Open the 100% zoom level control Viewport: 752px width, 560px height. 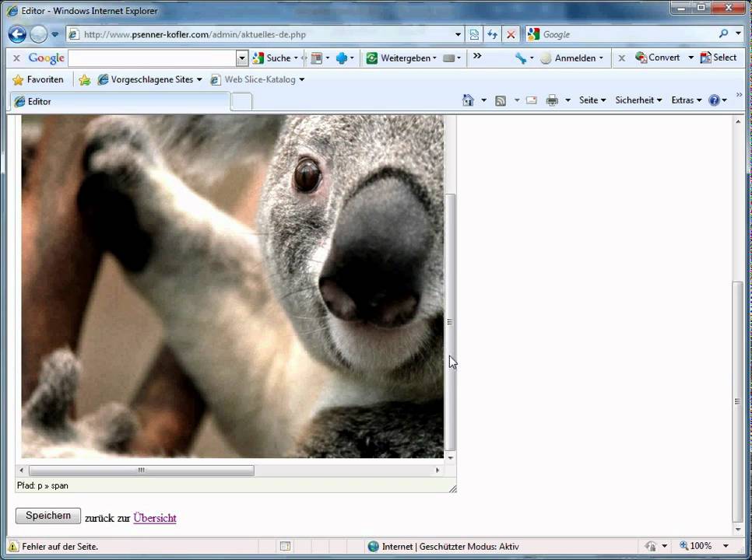coord(704,546)
